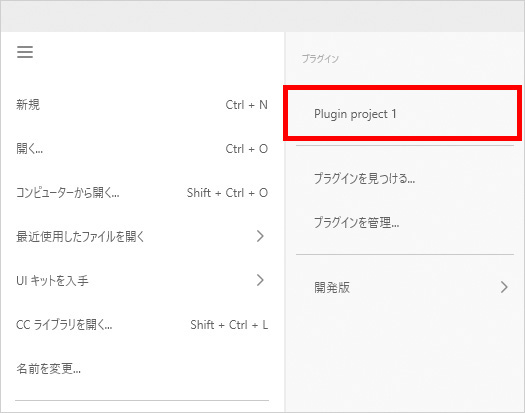
Task: Open CC ライブラリを開く... from the menu
Action: pos(64,325)
